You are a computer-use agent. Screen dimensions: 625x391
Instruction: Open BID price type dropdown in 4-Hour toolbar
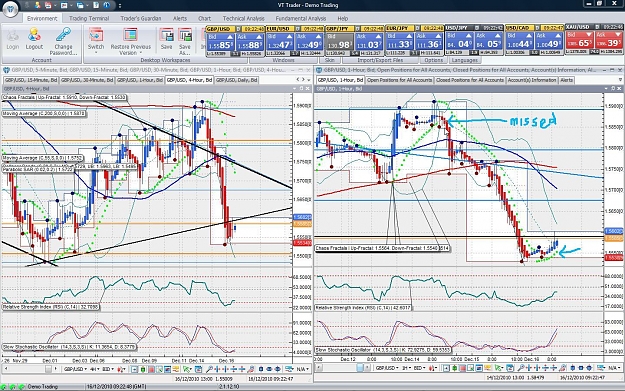coord(108,369)
